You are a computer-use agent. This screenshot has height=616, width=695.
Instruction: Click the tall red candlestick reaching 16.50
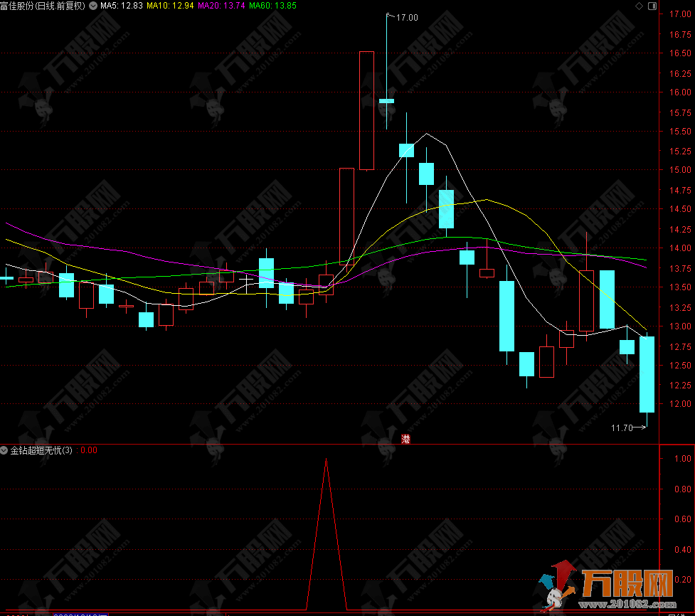366,110
